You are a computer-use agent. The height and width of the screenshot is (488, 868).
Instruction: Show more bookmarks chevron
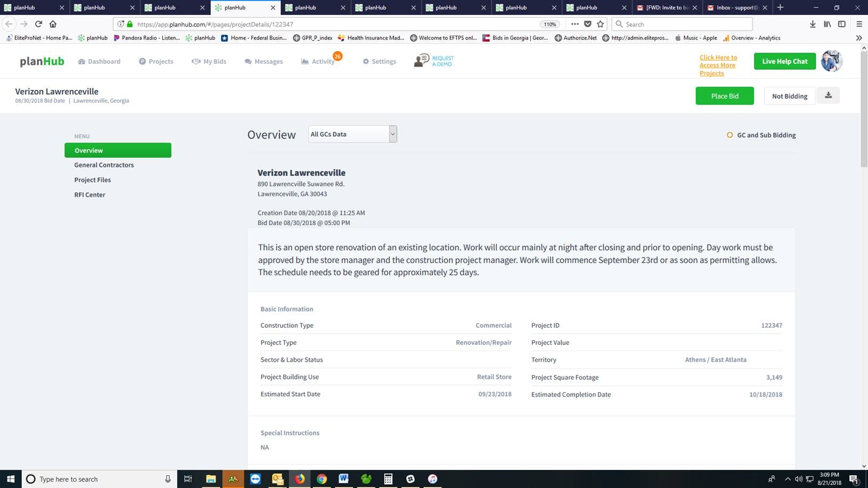click(x=858, y=38)
